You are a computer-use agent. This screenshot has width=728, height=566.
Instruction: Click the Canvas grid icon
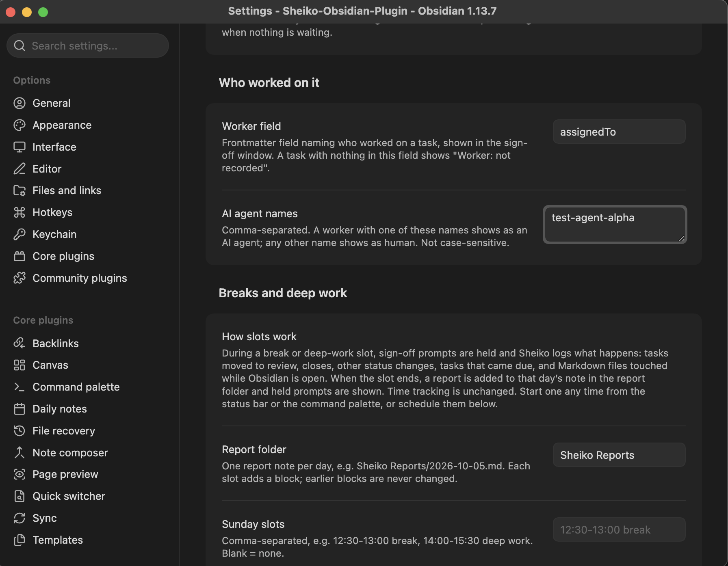pos(19,365)
